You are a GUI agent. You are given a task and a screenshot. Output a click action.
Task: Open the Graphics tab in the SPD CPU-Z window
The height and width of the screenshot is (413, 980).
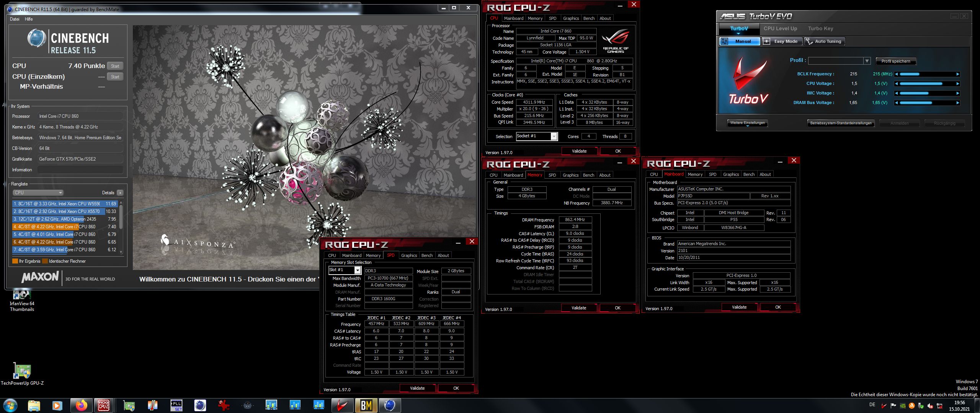tap(409, 255)
